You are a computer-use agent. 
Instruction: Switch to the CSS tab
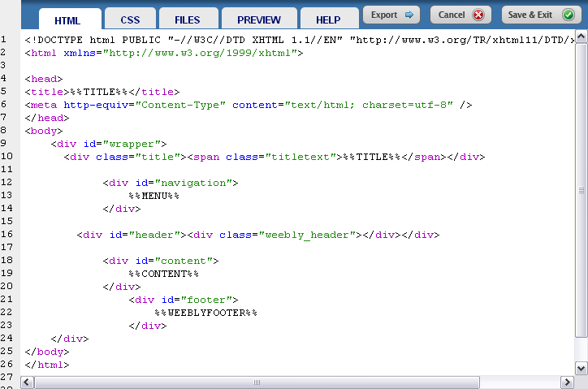(x=130, y=19)
